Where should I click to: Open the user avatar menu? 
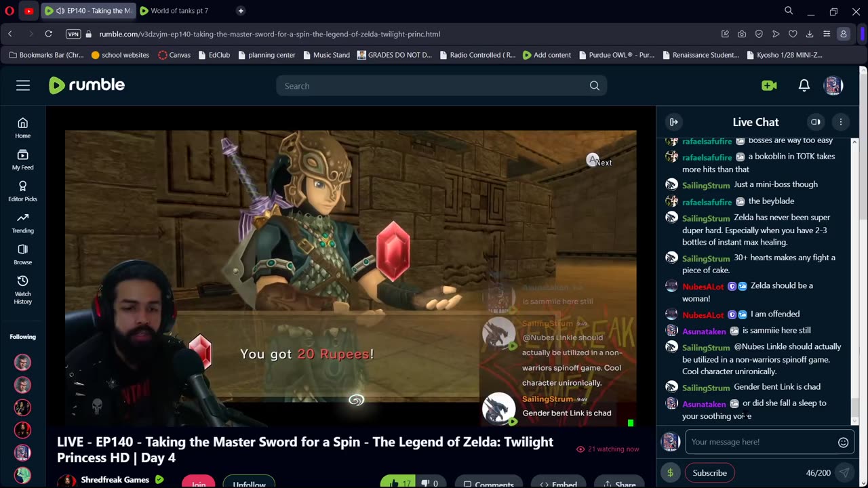(833, 85)
